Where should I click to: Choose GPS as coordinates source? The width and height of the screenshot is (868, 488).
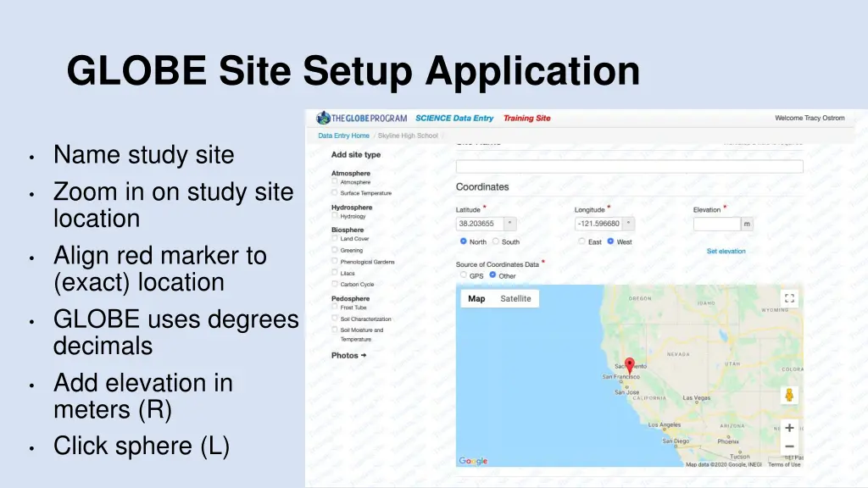(x=464, y=275)
